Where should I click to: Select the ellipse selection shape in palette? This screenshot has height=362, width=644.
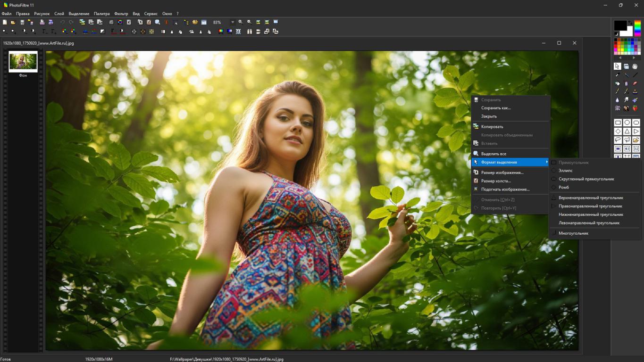[627, 123]
